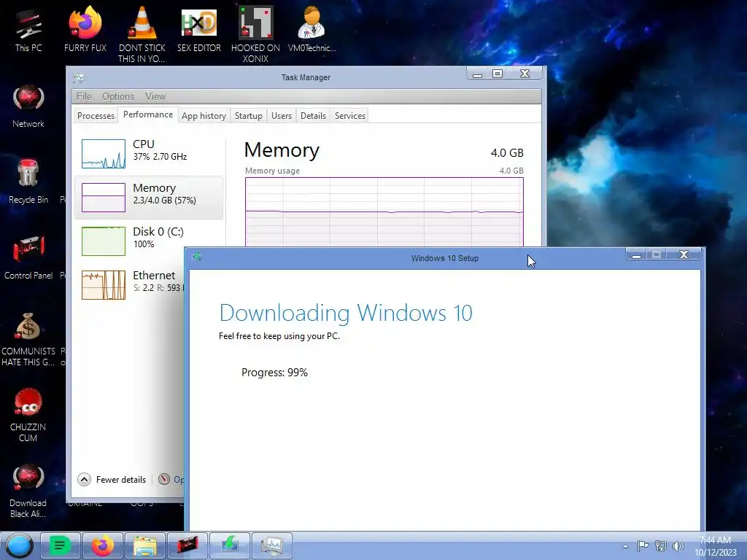Open the This PC desktop icon
Image resolution: width=747 pixels, height=560 pixels.
pos(28,29)
